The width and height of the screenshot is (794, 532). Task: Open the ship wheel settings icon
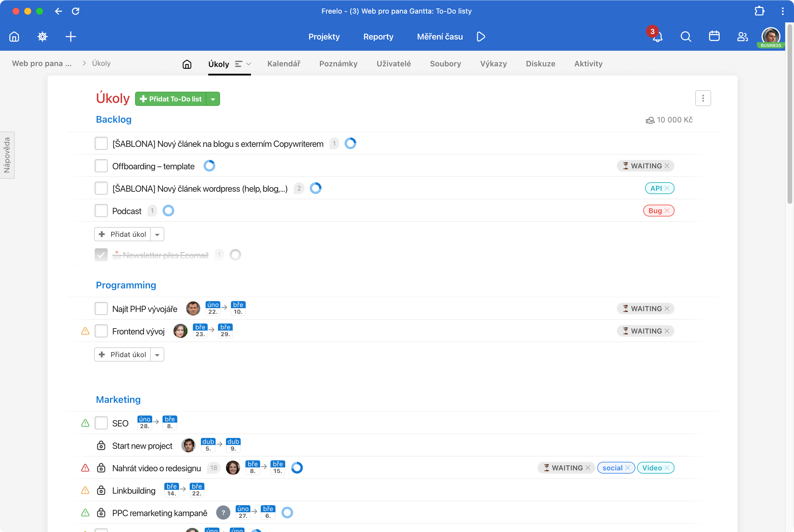click(x=42, y=36)
